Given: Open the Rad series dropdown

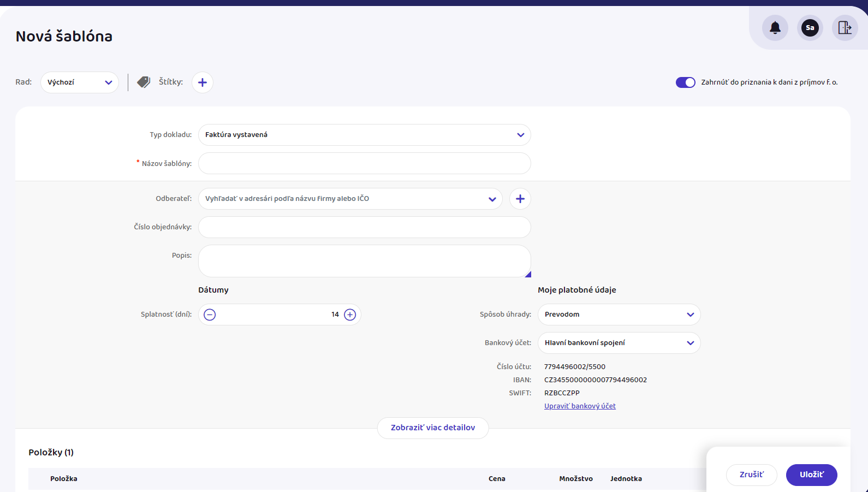Looking at the screenshot, I should click(x=80, y=82).
